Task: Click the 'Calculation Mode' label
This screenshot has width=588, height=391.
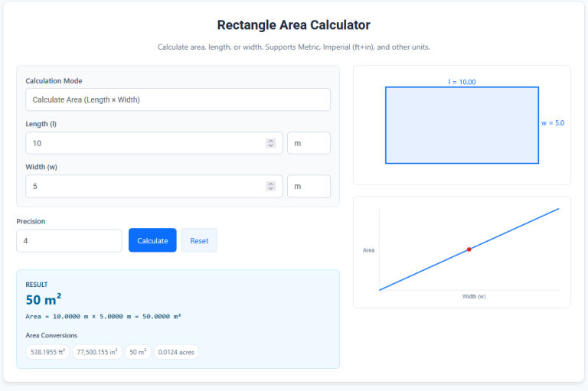Action: click(x=54, y=81)
